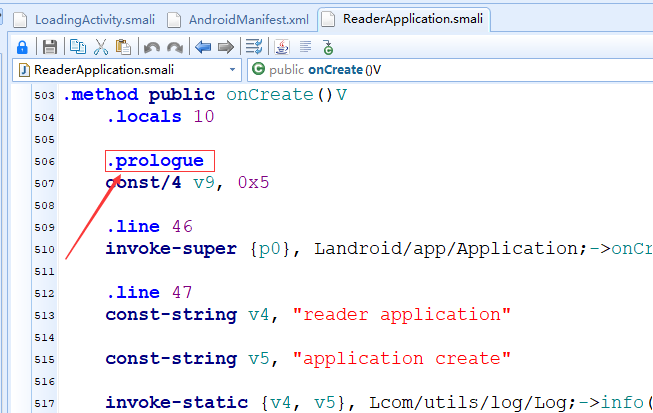Click the "const/4 v9, 0x5" instruction
Screen dimensions: 653x413
tap(187, 183)
